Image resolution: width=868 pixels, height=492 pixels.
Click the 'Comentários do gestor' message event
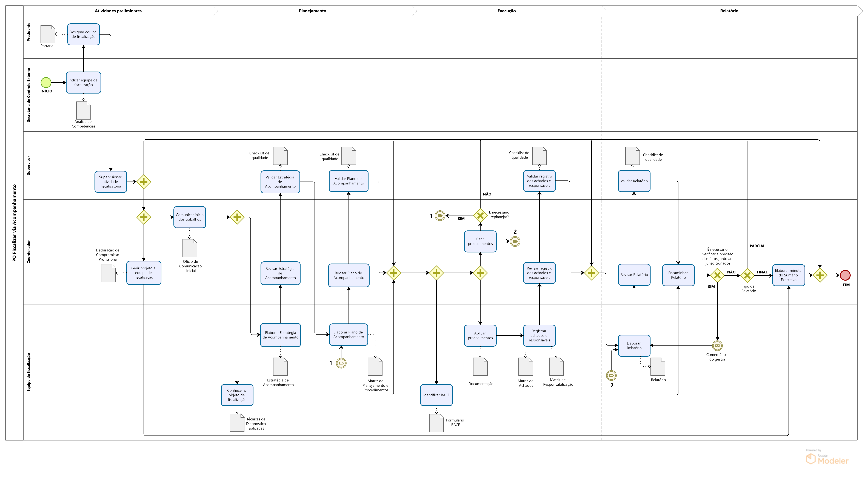717,346
